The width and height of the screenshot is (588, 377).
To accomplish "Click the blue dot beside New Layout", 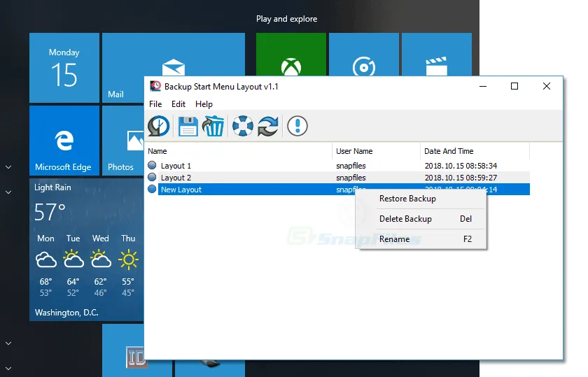I will (152, 190).
